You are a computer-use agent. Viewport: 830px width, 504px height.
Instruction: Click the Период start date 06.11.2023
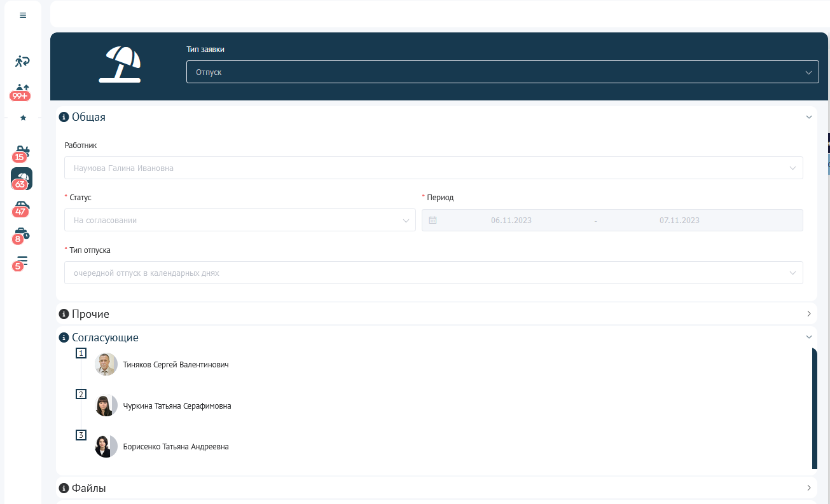pos(511,221)
